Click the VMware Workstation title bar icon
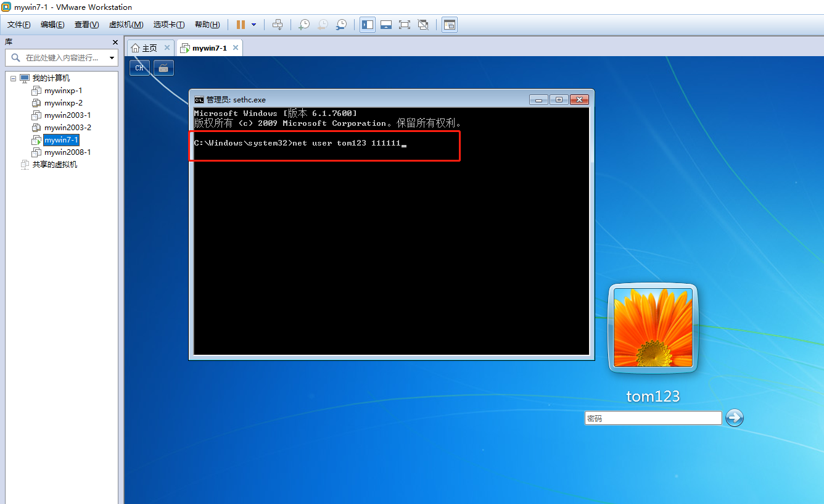 pos(7,7)
